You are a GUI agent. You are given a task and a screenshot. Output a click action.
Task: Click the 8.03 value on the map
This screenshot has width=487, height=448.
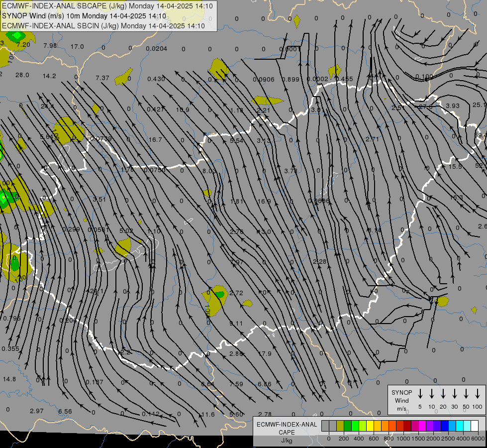coord(209,171)
